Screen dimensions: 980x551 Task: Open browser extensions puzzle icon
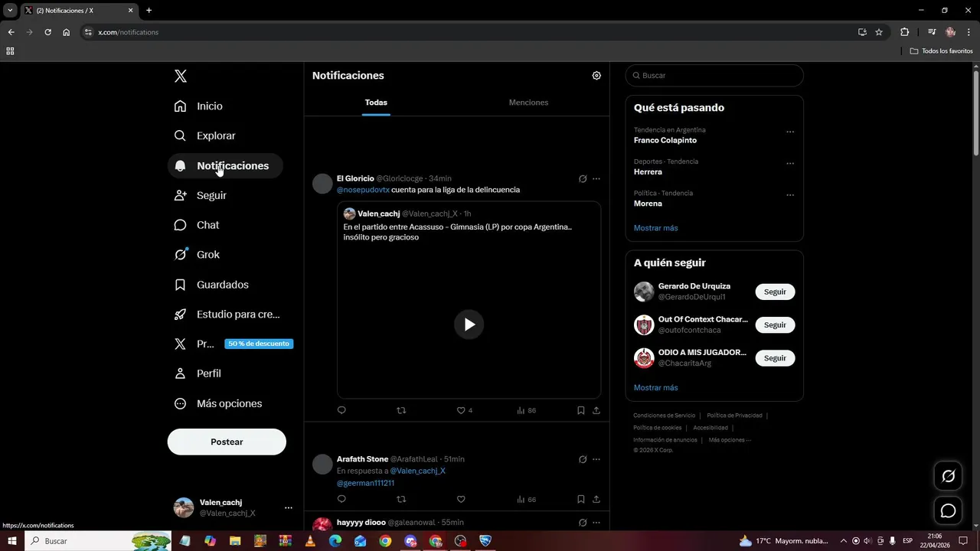point(904,32)
